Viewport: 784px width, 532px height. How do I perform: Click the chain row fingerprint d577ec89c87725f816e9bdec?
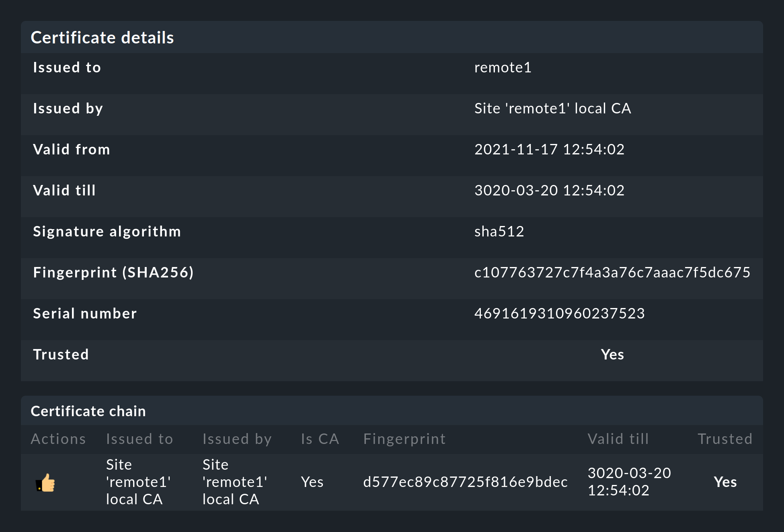pyautogui.click(x=465, y=482)
